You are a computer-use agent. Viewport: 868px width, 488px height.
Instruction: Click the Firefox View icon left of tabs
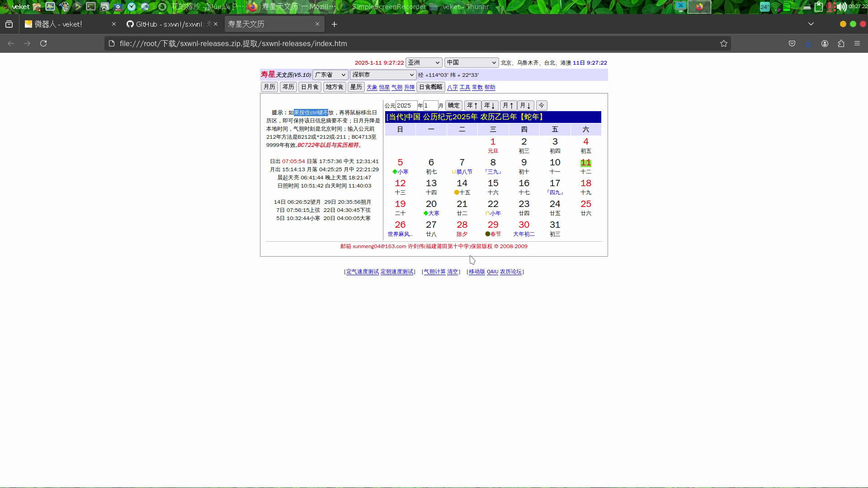click(9, 24)
